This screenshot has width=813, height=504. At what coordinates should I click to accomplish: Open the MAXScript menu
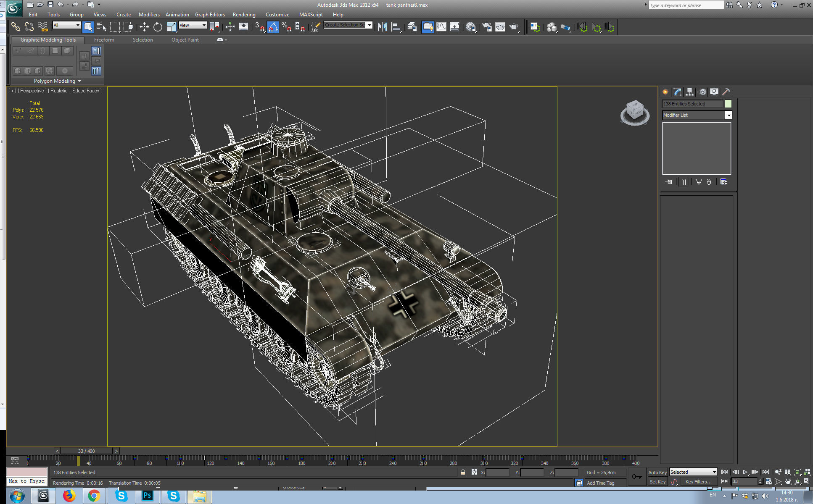[x=311, y=14]
